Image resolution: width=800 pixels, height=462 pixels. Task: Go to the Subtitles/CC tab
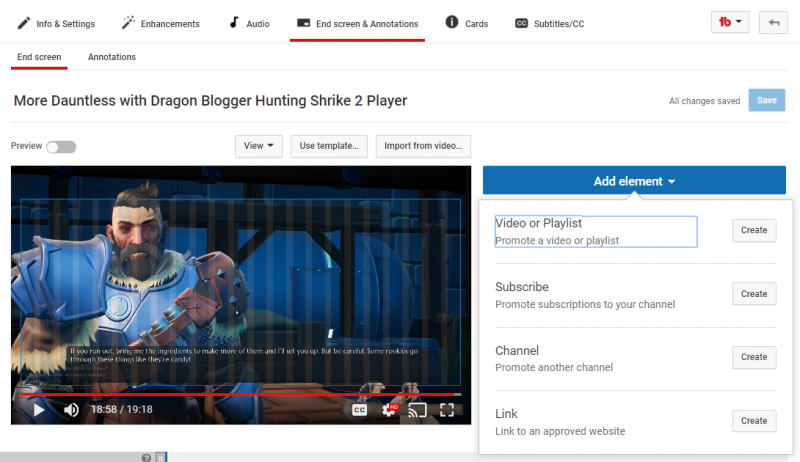click(x=549, y=23)
